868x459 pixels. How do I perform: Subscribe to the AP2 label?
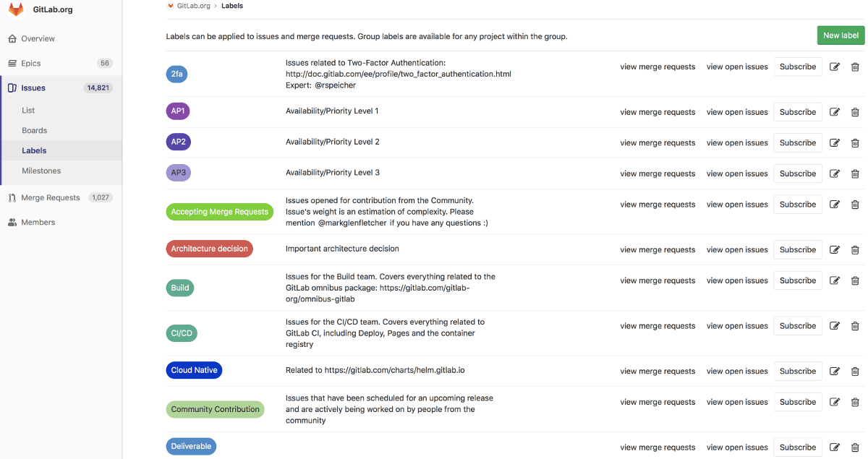coord(798,142)
